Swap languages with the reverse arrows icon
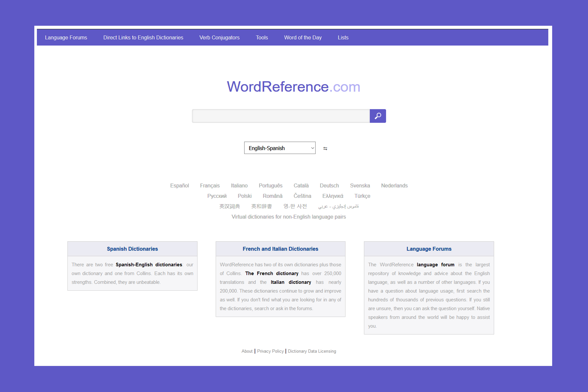This screenshot has width=588, height=392. 325,149
